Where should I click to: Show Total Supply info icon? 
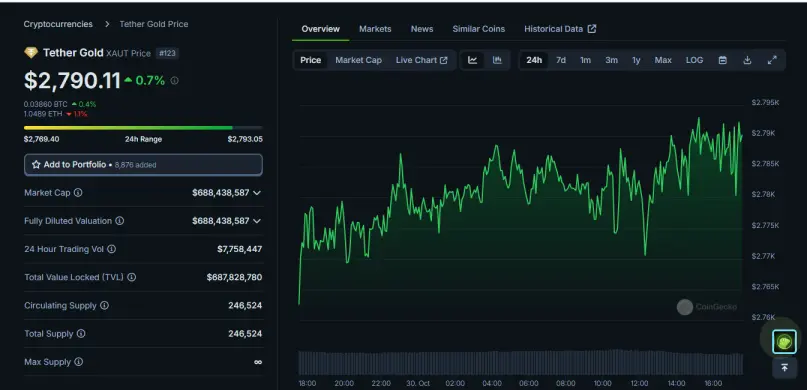pos(81,334)
